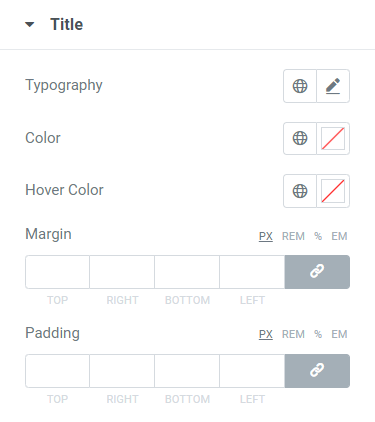Image resolution: width=375 pixels, height=422 pixels.
Task: Focus the Padding RIGHT input field
Action: [x=122, y=371]
